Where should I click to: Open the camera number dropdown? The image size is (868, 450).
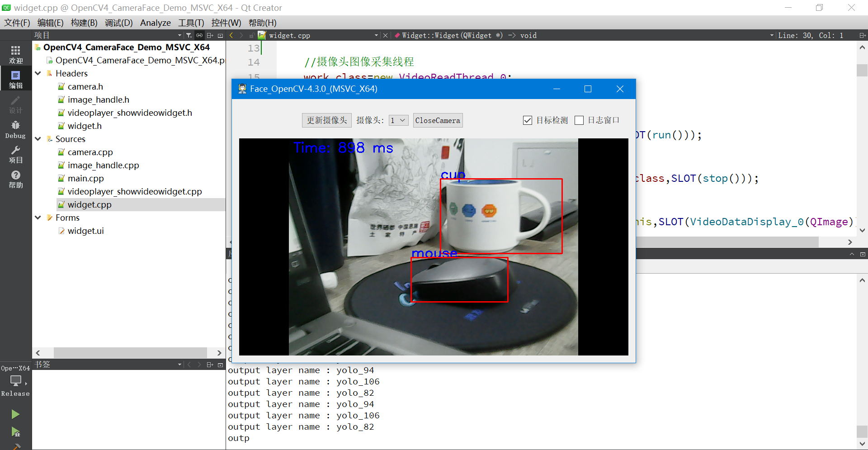(398, 120)
